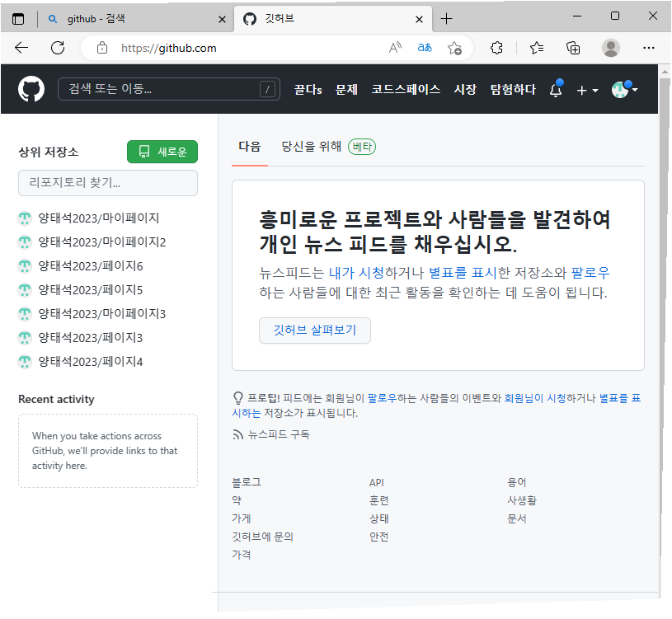Go back with the browser back arrow

tap(21, 48)
